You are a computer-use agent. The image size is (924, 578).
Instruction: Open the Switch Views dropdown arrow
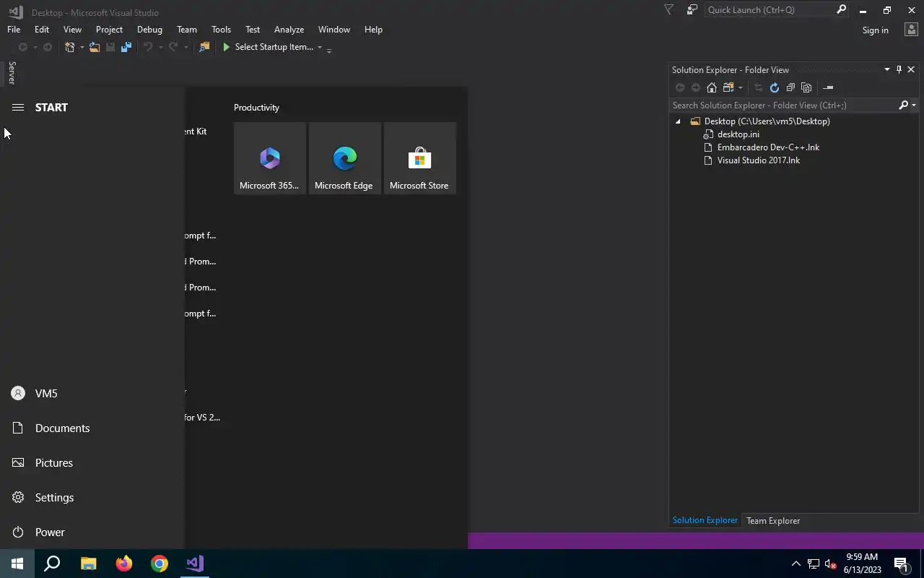tap(741, 88)
